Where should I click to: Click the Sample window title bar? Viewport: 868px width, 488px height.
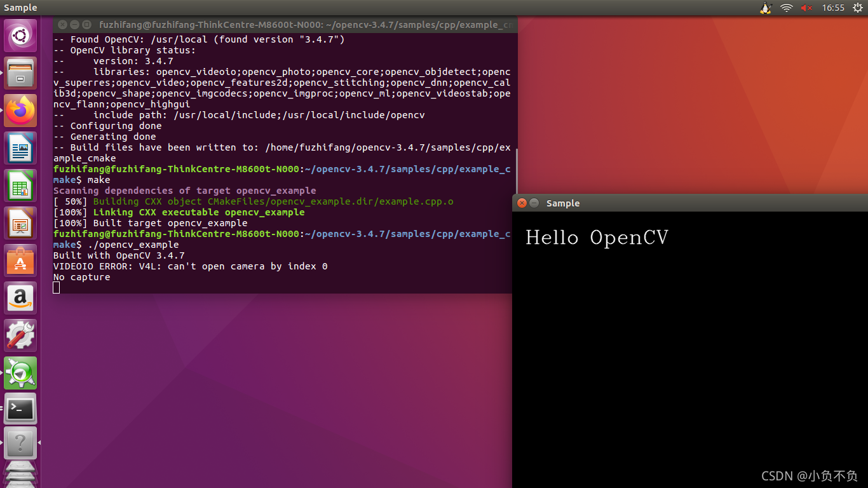click(x=690, y=203)
